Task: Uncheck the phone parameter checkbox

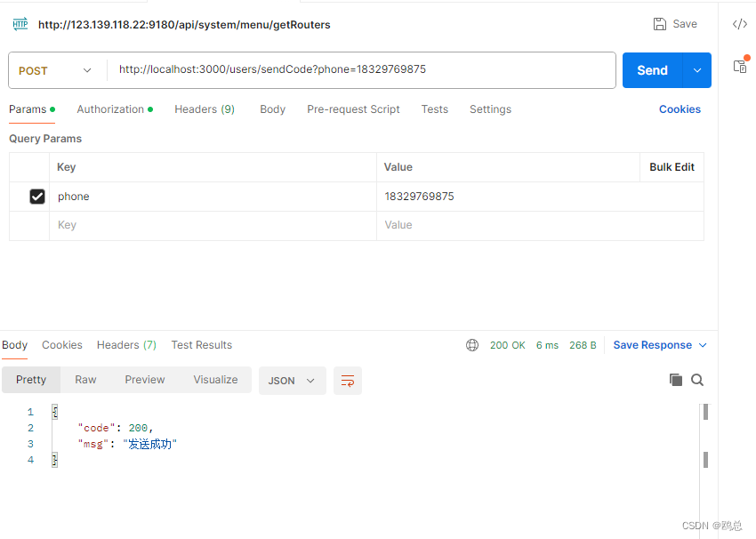Action: tap(37, 197)
